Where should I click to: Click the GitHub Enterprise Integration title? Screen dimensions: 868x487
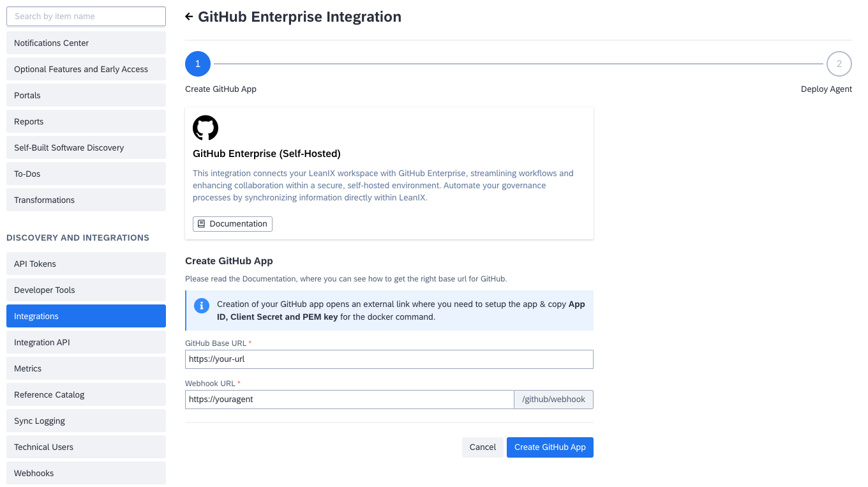pyautogui.click(x=299, y=17)
